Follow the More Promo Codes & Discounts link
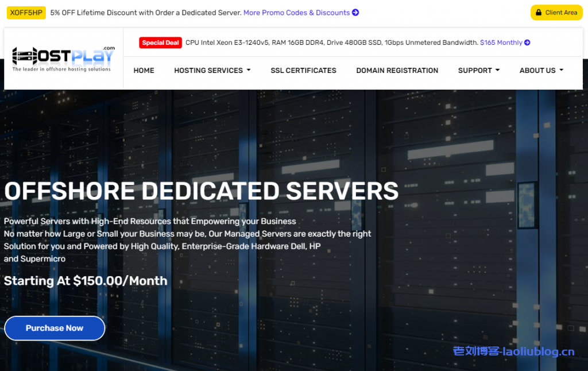This screenshot has width=588, height=371. tap(296, 13)
